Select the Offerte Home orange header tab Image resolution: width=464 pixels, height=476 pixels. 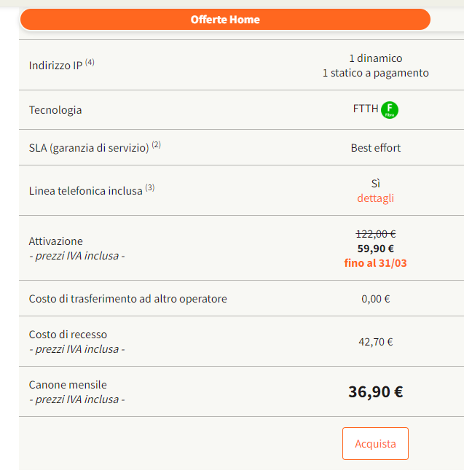[225, 20]
